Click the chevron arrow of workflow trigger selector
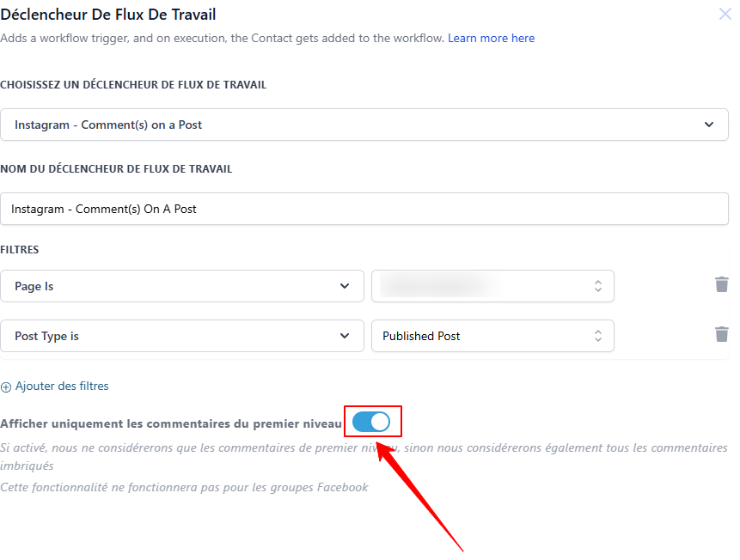Viewport: 740px width, 560px height. tap(709, 125)
